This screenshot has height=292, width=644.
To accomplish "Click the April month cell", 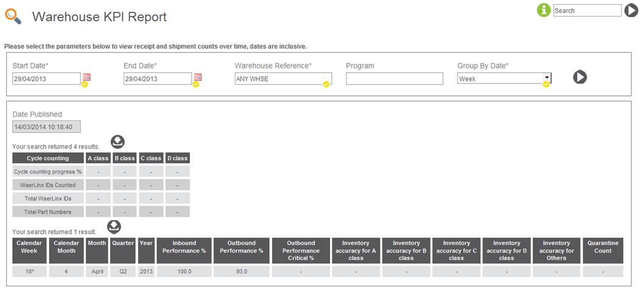I will tap(97, 271).
